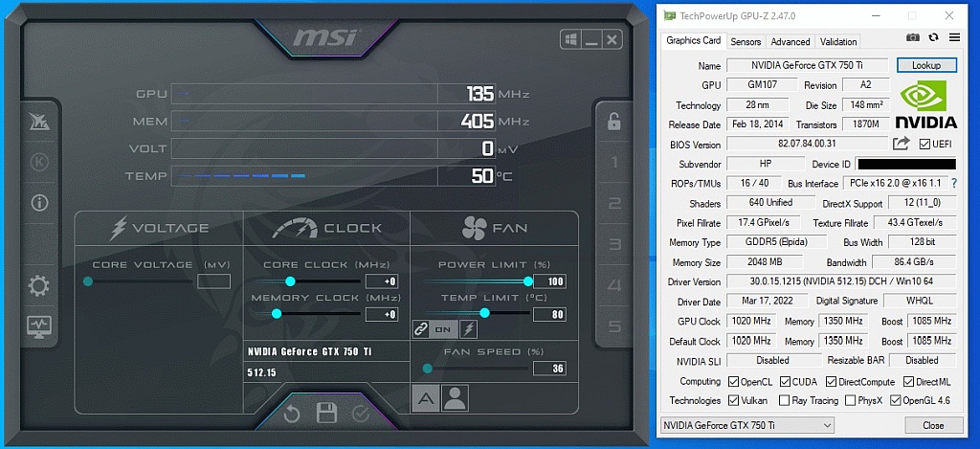Click the NVIDIA GeForce GTX 750 Ti name field
Image resolution: width=980 pixels, height=449 pixels.
807,65
